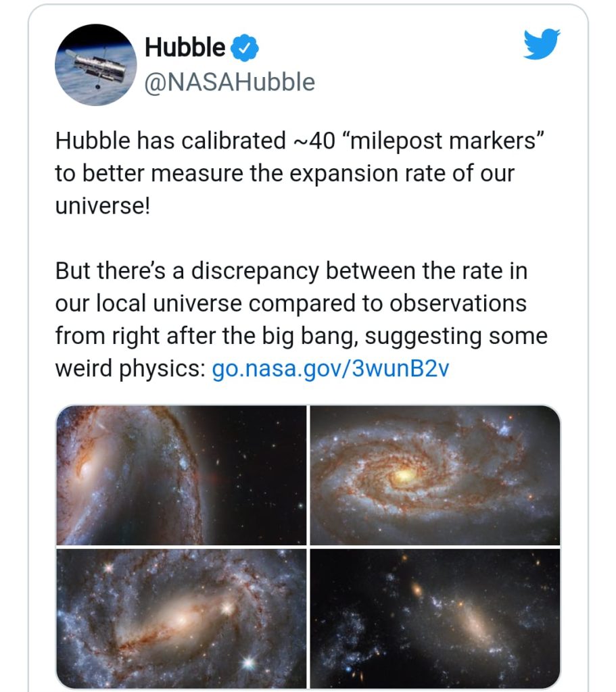Open the Hubble telescope profile avatar

coord(95,65)
